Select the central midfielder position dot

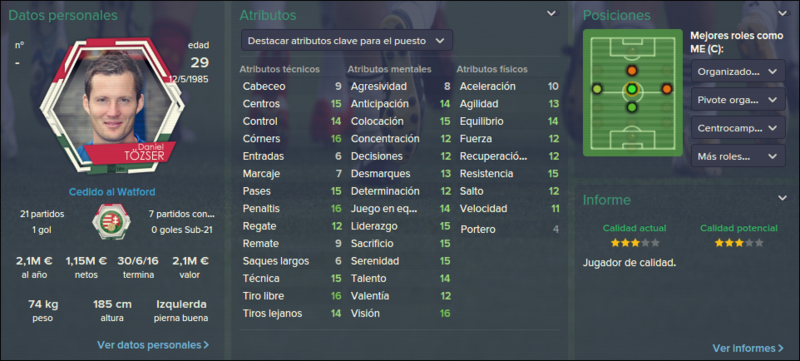tap(632, 90)
